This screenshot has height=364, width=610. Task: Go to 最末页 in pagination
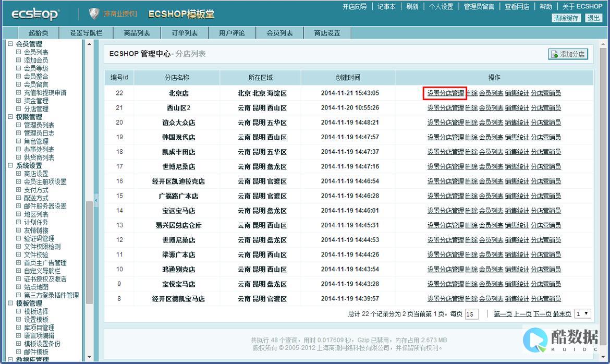tap(562, 314)
